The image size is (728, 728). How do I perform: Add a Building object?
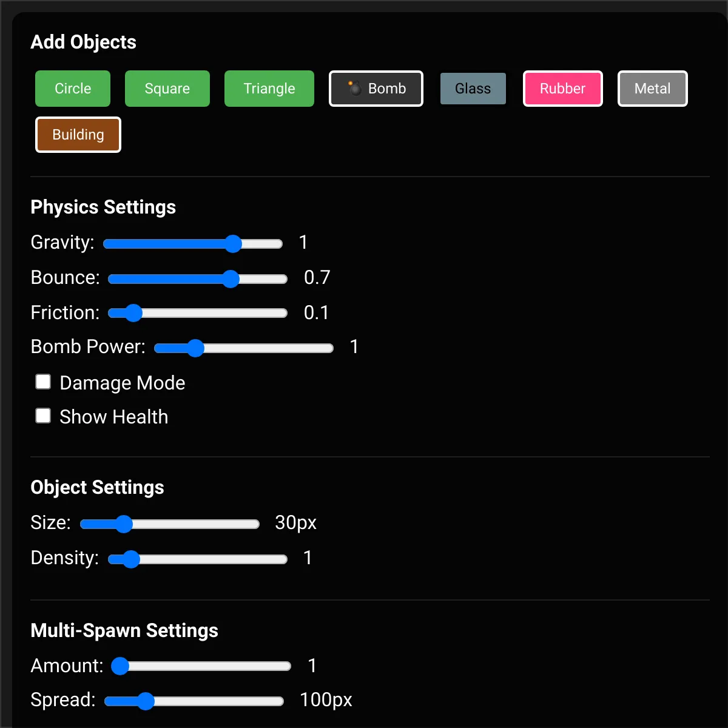[78, 135]
